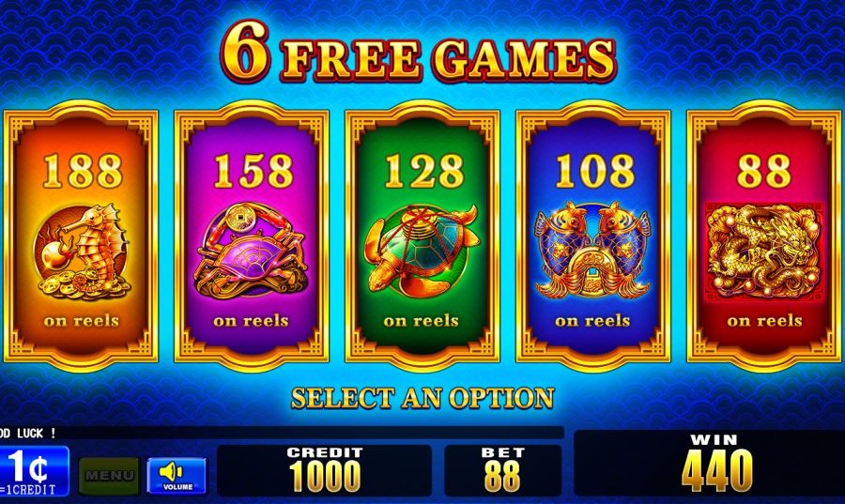
Task: Click the orange card's 188 number
Action: 83,171
